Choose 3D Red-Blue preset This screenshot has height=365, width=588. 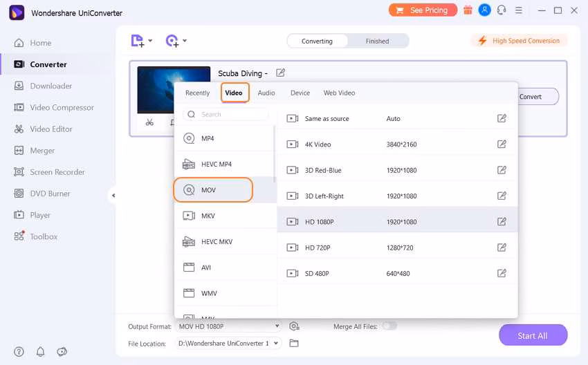point(398,170)
